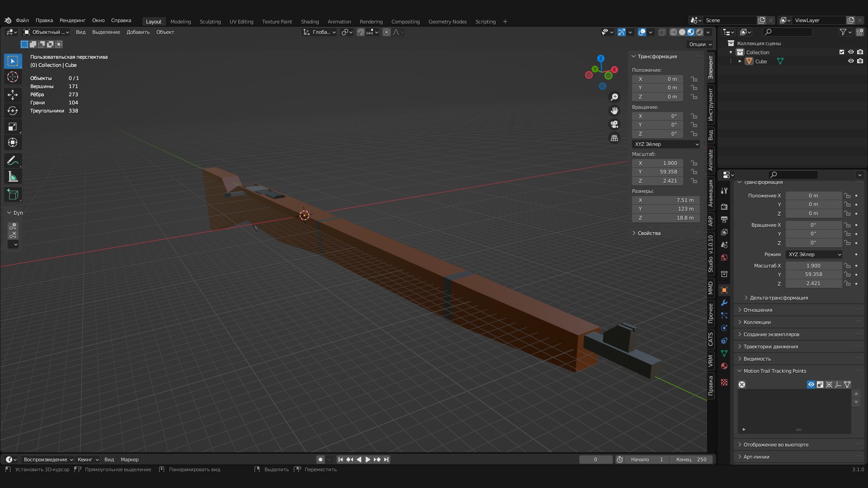
Task: Switch to Shading workspace tab
Action: click(x=310, y=22)
